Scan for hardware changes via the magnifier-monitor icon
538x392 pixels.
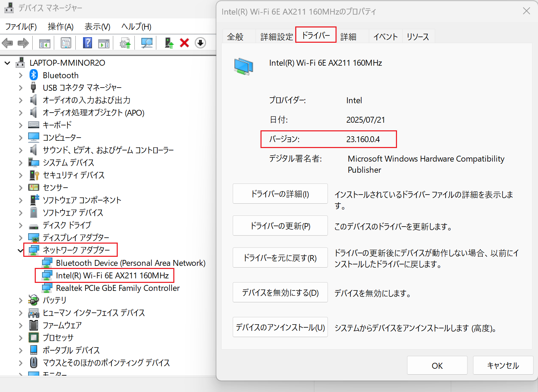tap(147, 43)
